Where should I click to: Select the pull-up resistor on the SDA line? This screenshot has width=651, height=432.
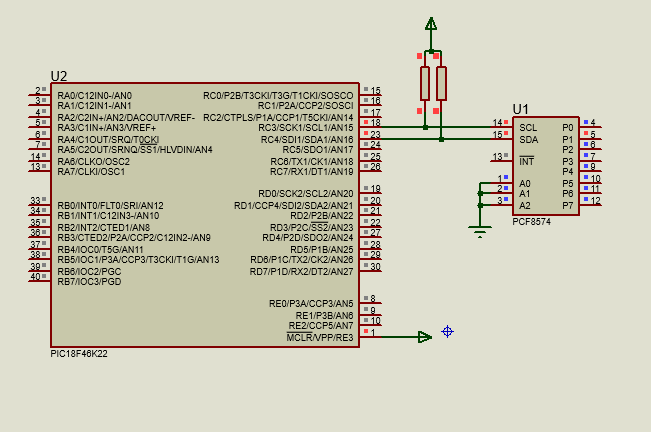441,83
